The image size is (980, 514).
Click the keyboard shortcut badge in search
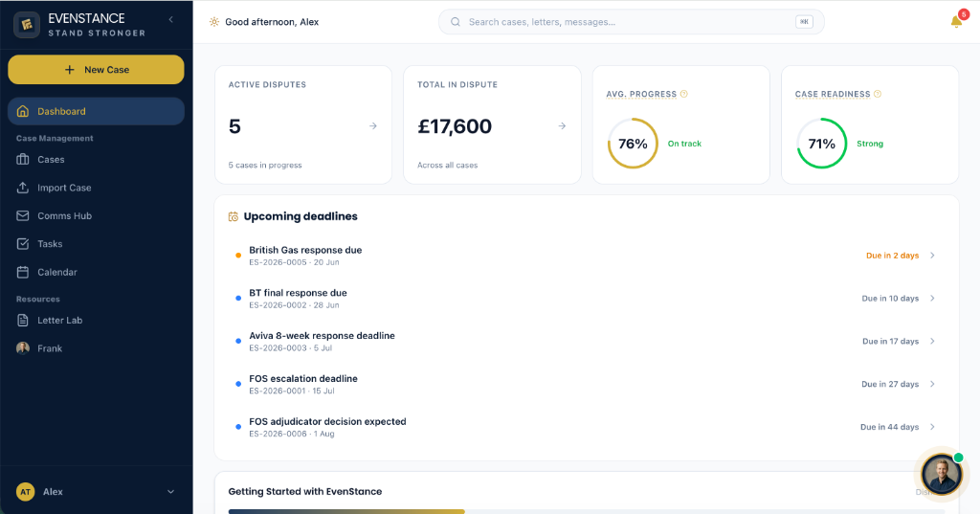pyautogui.click(x=804, y=22)
